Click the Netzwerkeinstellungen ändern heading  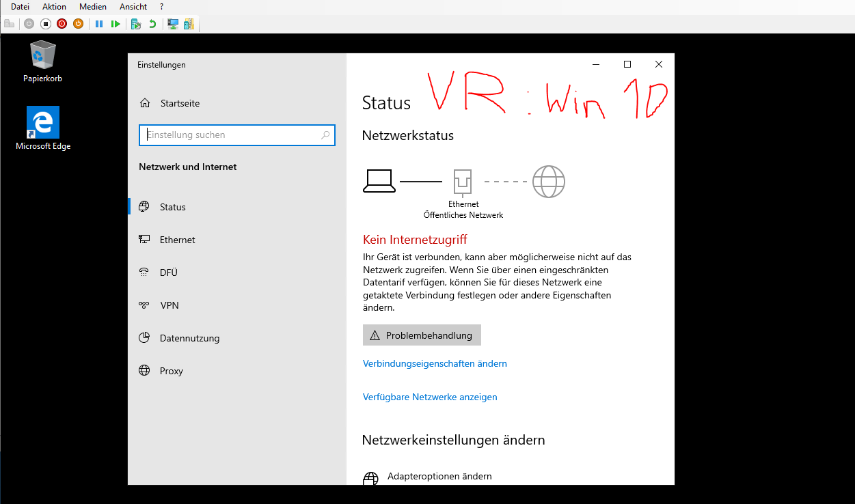tap(454, 440)
